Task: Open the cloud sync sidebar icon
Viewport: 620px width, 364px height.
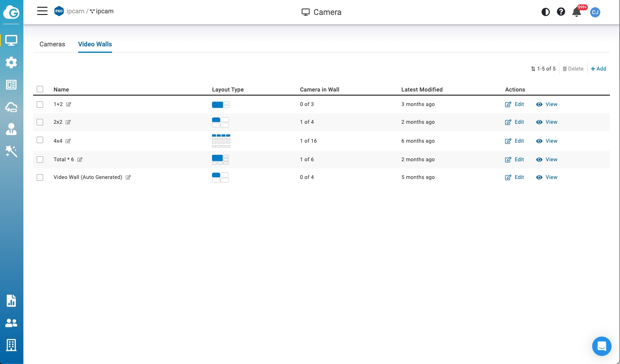Action: [11, 107]
